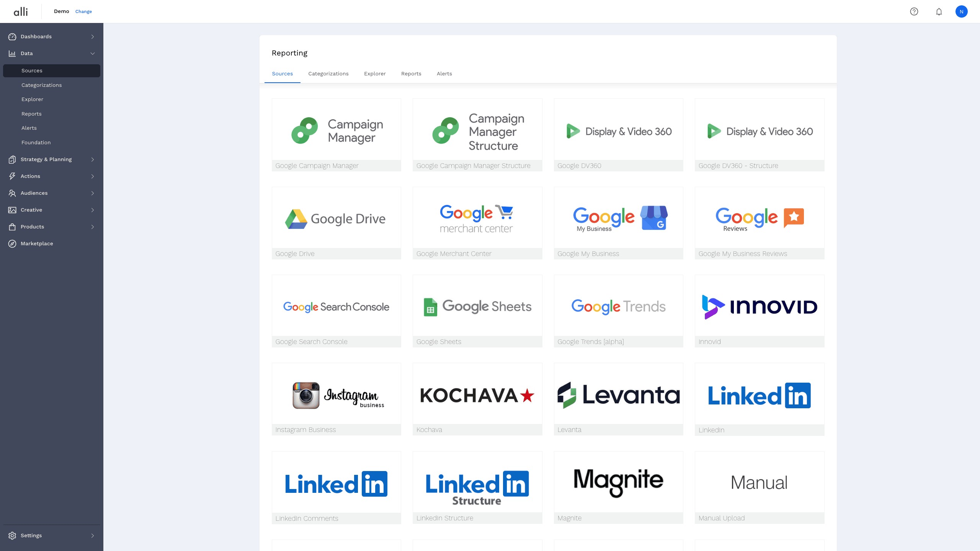
Task: Expand the Audiences chevron
Action: coord(93,193)
